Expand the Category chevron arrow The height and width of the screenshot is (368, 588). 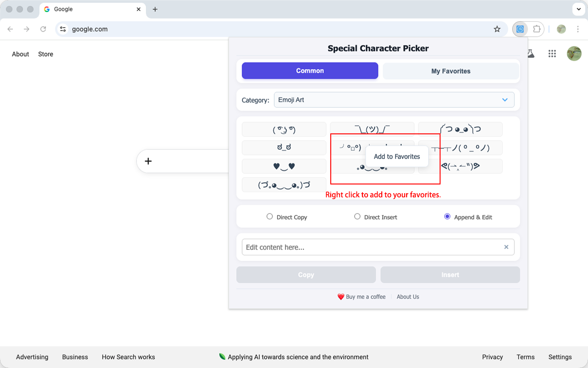click(x=504, y=100)
